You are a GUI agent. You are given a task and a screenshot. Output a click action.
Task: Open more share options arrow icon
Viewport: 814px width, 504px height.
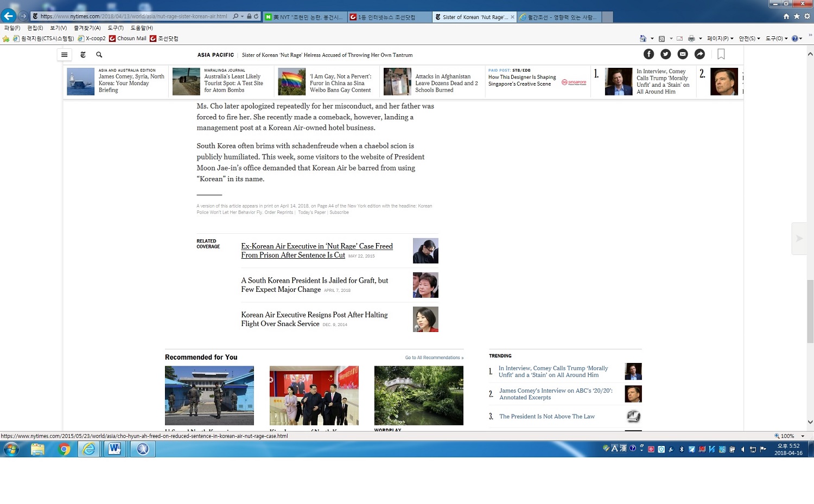pyautogui.click(x=699, y=54)
